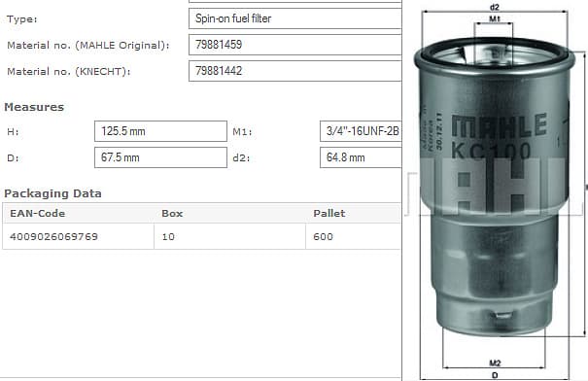Click the D value 67.5 mm
Image resolution: width=588 pixels, height=381 pixels.
click(160, 157)
